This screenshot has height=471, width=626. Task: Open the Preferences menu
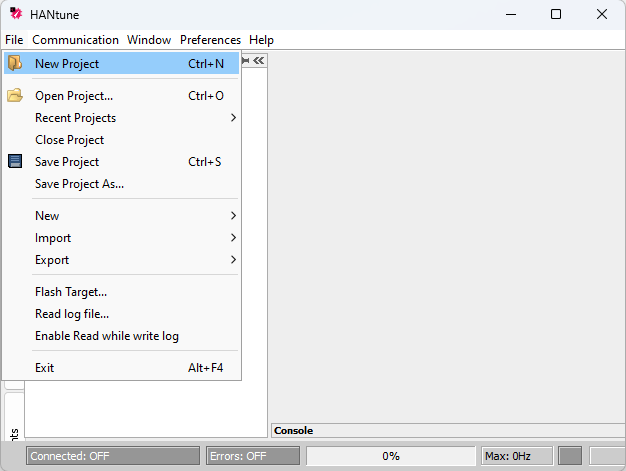point(210,40)
